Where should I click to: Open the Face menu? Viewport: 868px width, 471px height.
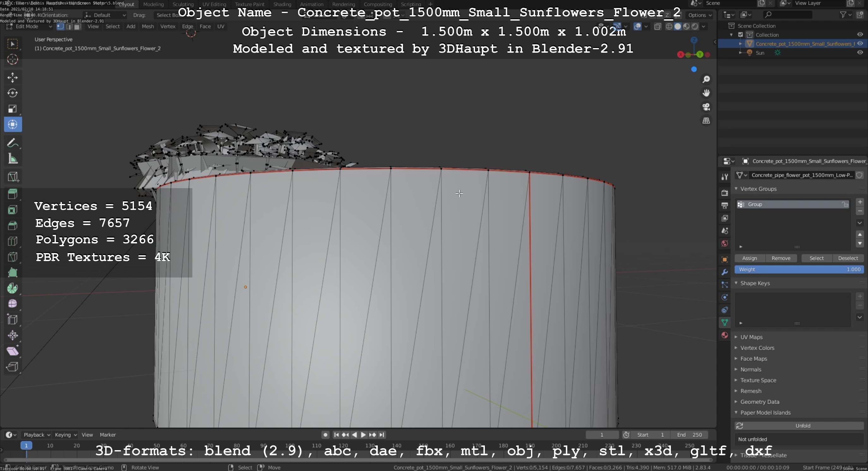[x=205, y=27]
